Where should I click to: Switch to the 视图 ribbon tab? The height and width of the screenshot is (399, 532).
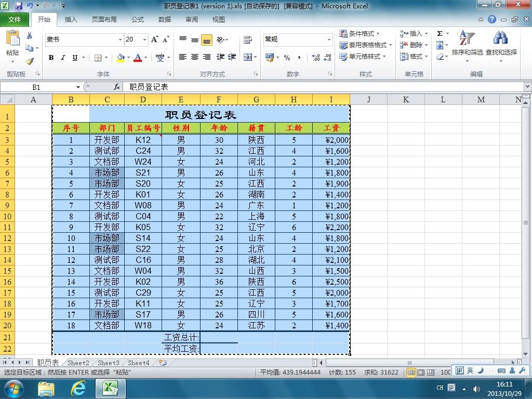(x=219, y=20)
